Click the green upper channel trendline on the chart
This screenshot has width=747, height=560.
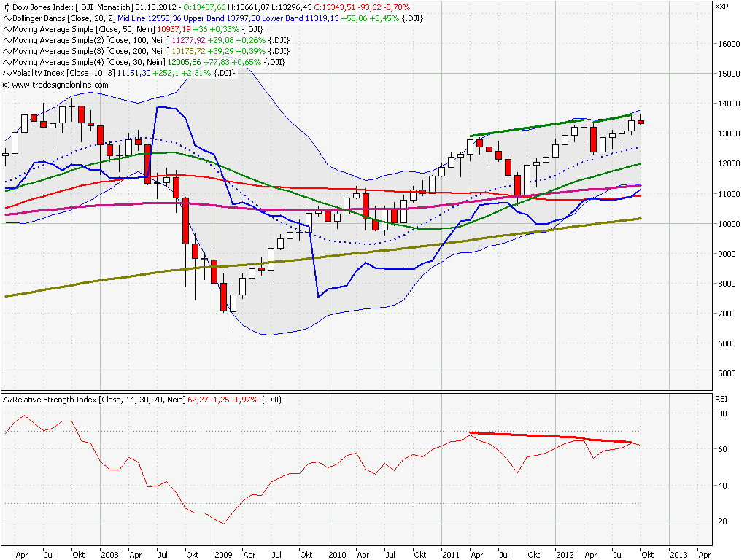(554, 124)
